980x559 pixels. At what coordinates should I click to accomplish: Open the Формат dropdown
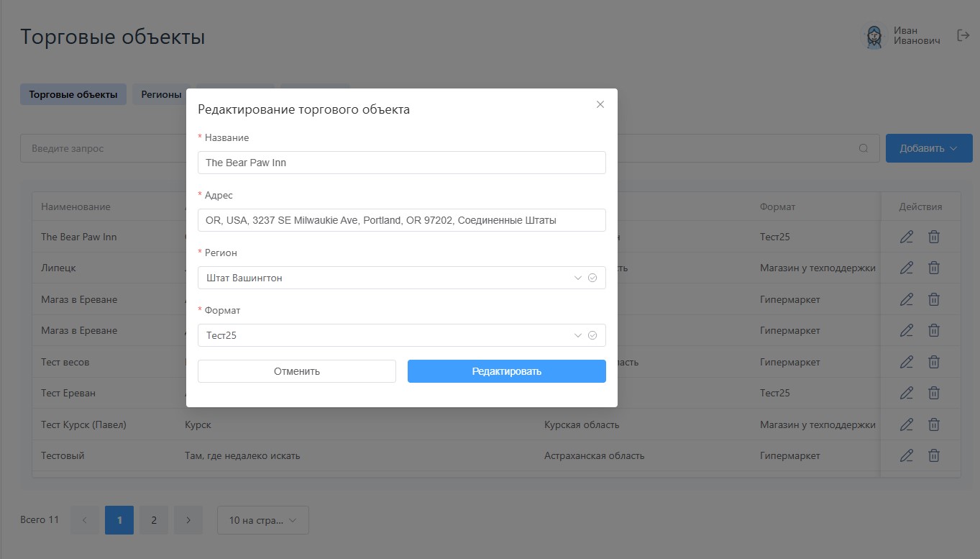pos(401,335)
